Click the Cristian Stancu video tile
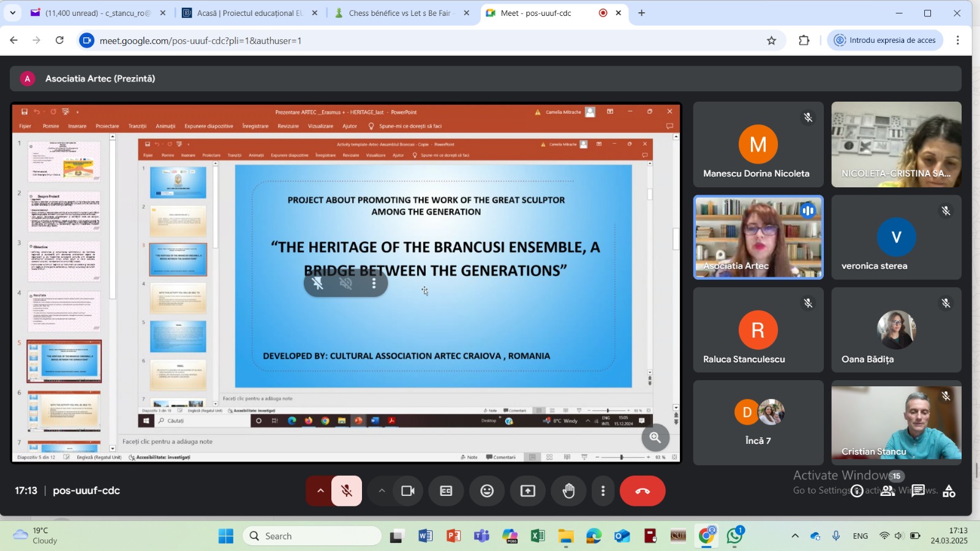980x551 pixels. 896,422
